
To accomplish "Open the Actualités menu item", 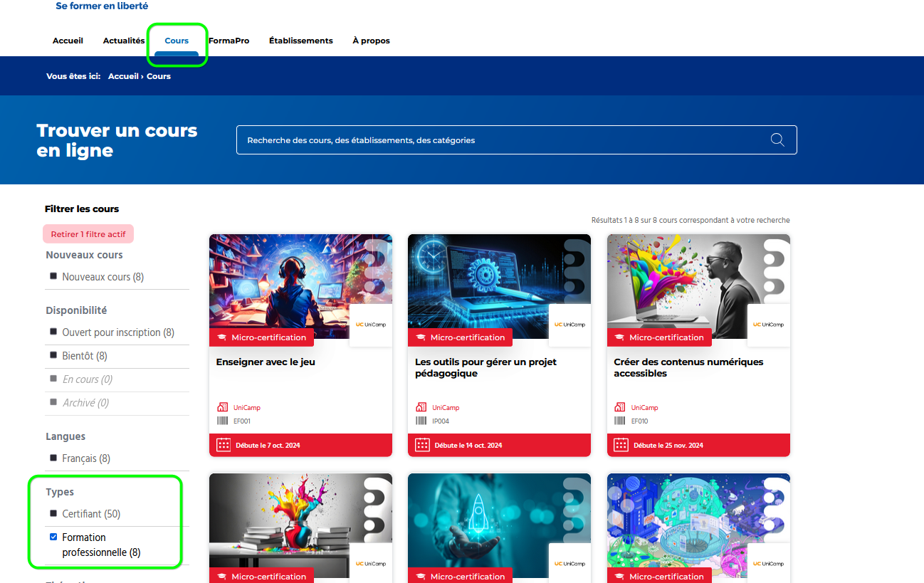I will (124, 41).
